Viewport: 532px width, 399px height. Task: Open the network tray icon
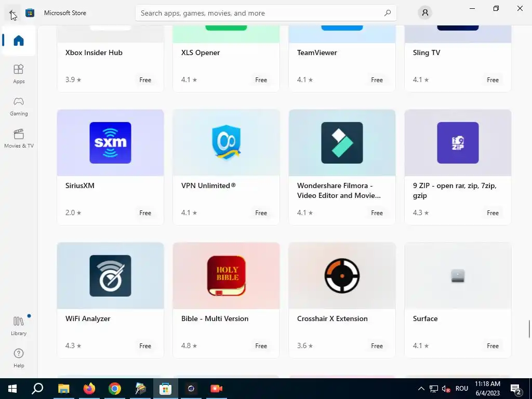point(434,389)
